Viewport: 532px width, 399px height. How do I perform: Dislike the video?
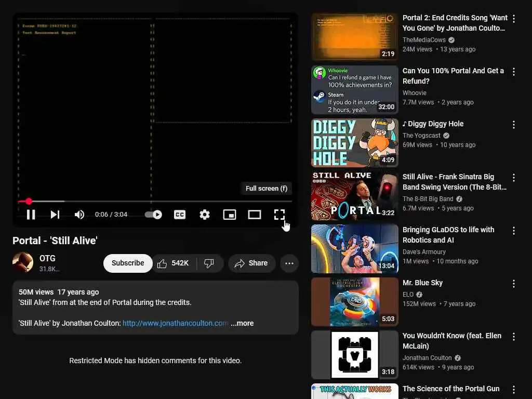(x=209, y=263)
